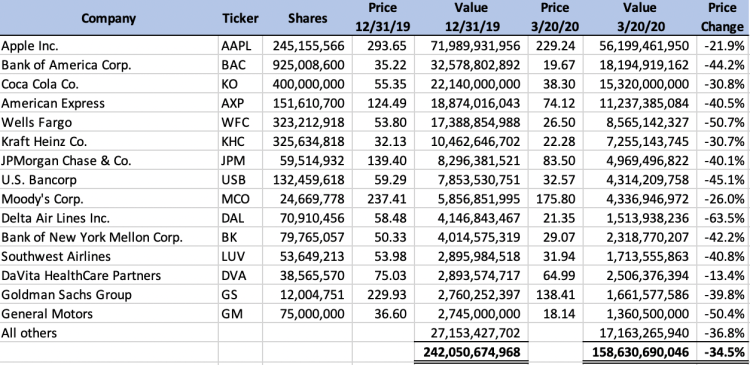Click Goldman Sachs shares 12,004,751
The height and width of the screenshot is (365, 750).
(x=308, y=294)
